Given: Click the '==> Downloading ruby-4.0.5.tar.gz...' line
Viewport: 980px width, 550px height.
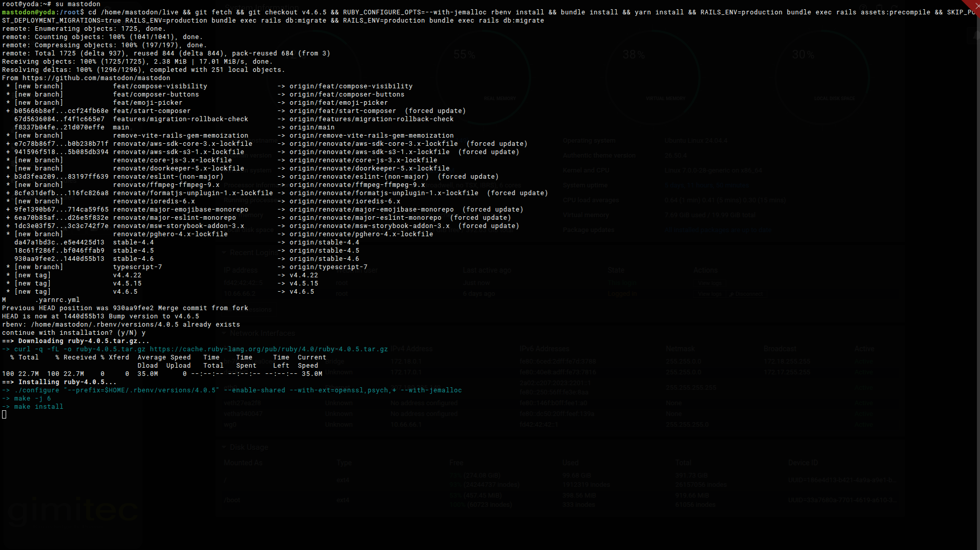Looking at the screenshot, I should (x=76, y=341).
